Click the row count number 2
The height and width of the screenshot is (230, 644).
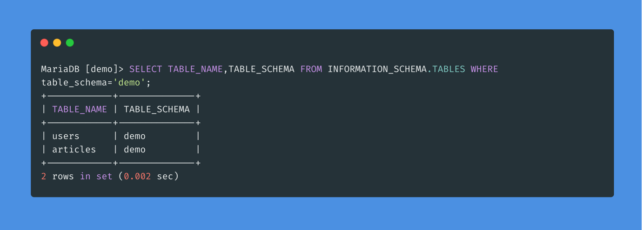pyautogui.click(x=44, y=177)
